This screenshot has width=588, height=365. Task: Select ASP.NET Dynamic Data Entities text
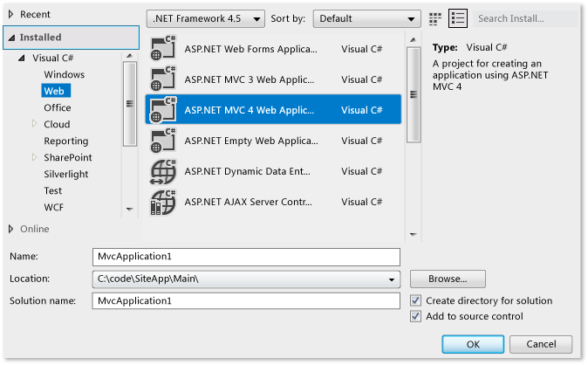coord(247,171)
